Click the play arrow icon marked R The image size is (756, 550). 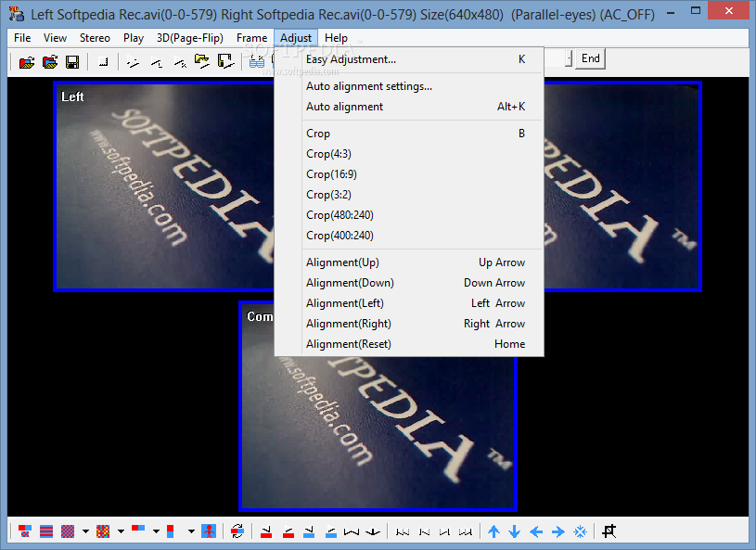click(180, 62)
